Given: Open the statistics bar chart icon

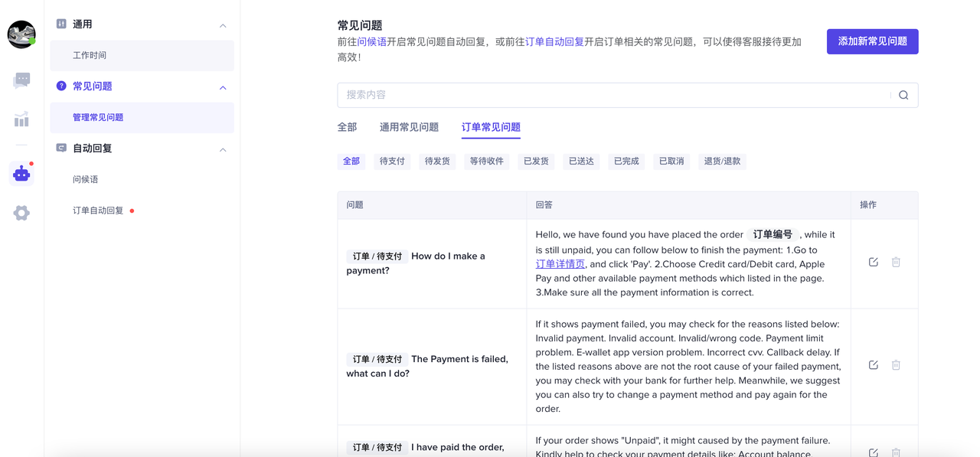Looking at the screenshot, I should click(x=21, y=119).
